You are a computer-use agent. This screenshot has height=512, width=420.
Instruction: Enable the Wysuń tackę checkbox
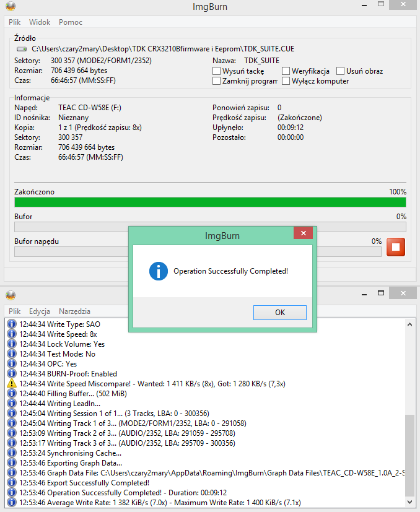(216, 71)
